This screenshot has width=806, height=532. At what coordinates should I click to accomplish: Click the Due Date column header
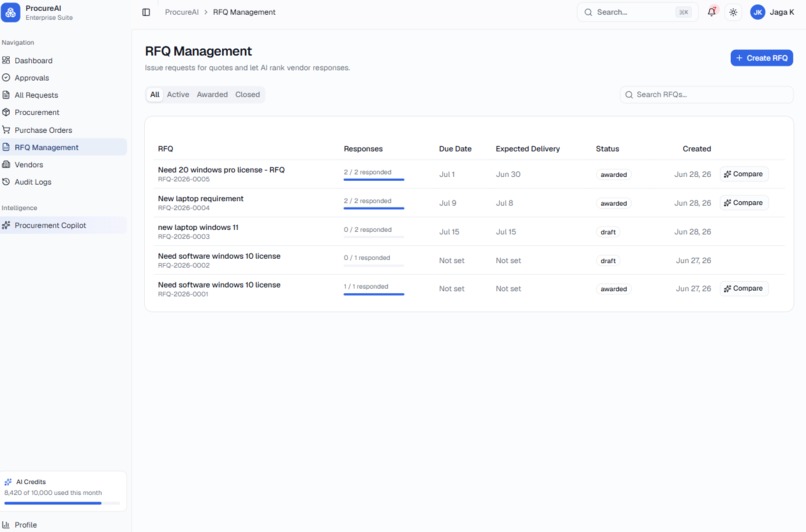click(455, 149)
